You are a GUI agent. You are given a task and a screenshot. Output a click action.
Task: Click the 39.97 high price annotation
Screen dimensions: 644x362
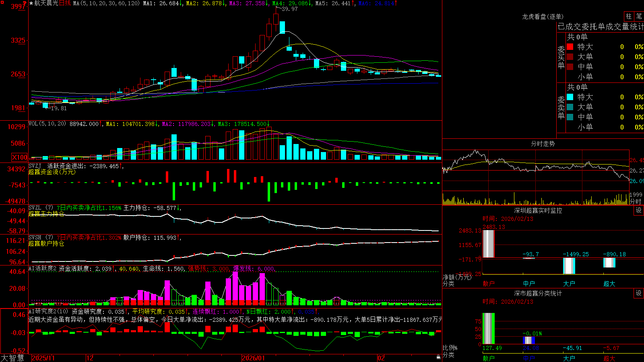pos(290,9)
